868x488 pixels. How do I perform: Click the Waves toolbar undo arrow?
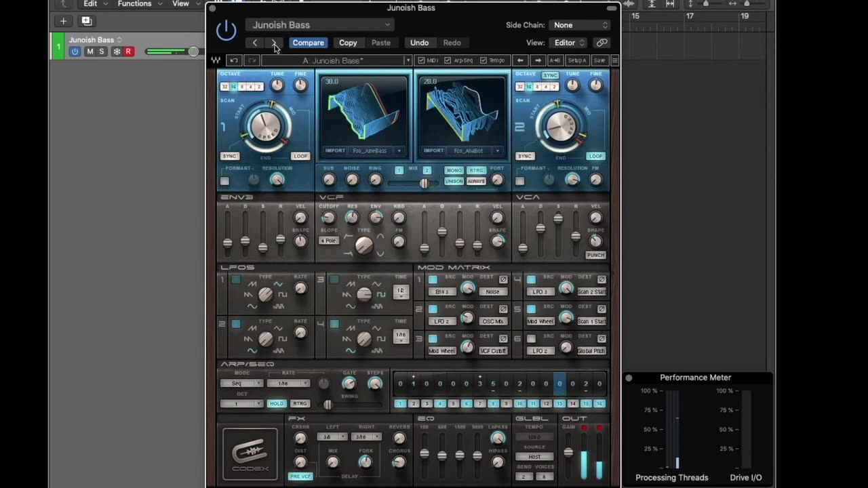(x=233, y=60)
